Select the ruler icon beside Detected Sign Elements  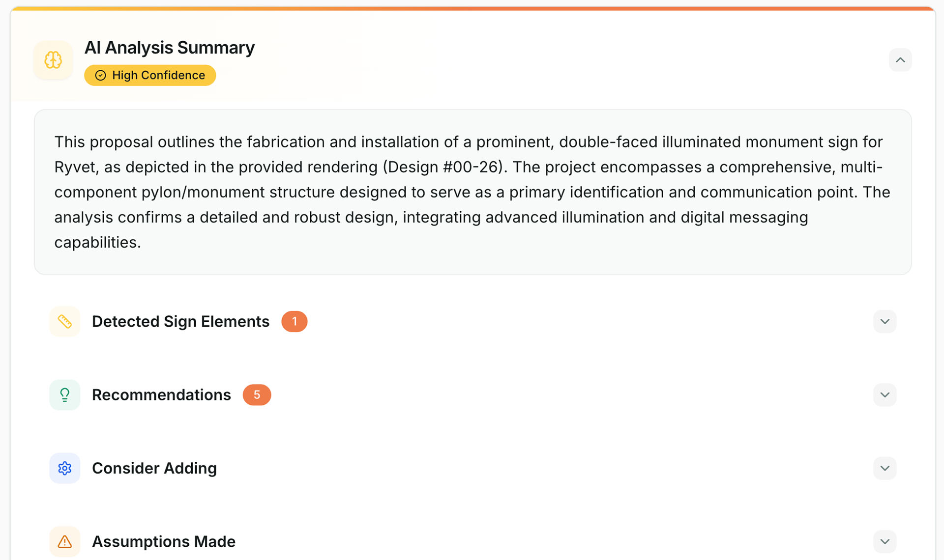[x=64, y=321]
